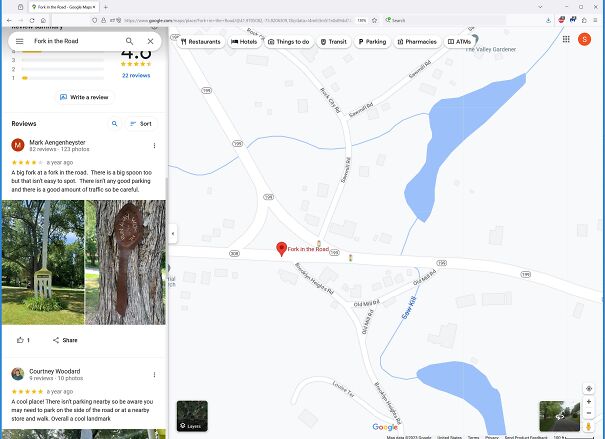Open more options for Courtney Woodard's review
Image resolution: width=605 pixels, height=439 pixels.
[154, 375]
